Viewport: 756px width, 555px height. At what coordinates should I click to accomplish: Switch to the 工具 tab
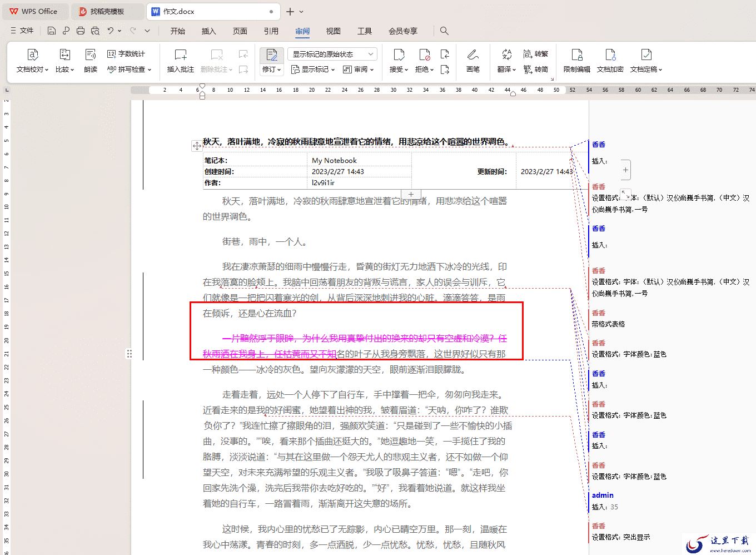(365, 31)
